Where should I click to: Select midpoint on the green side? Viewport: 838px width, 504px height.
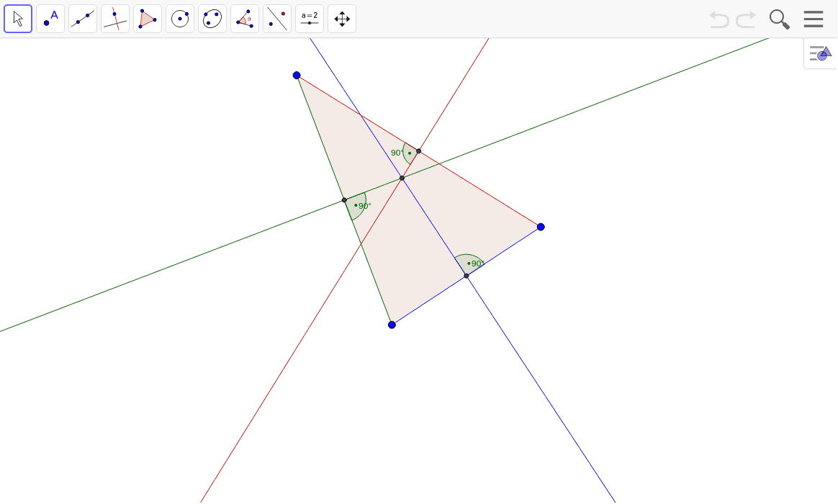[x=344, y=200]
